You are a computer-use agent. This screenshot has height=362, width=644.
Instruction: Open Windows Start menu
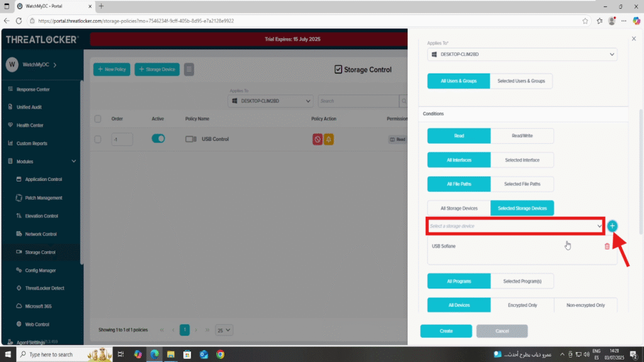[8, 354]
